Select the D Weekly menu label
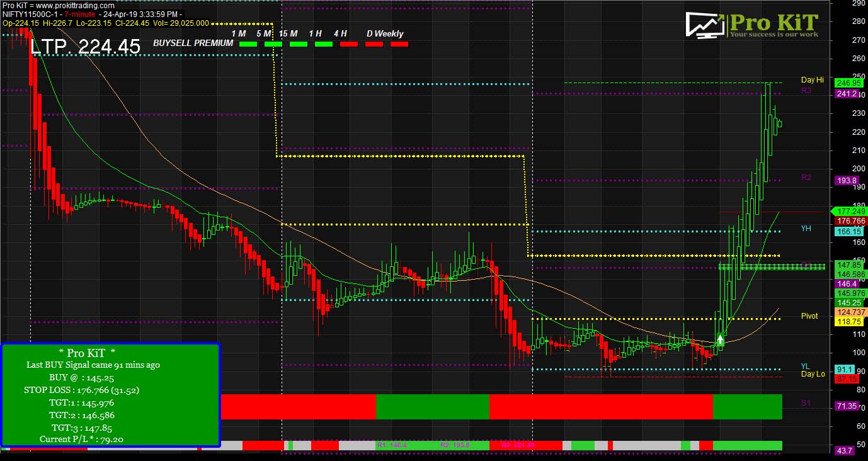 pos(384,33)
